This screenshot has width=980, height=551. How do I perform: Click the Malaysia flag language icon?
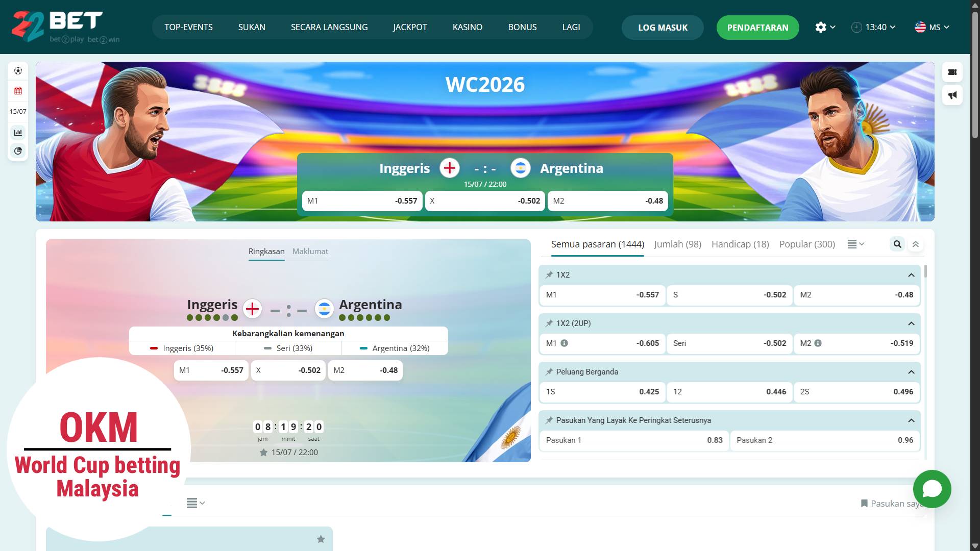(920, 27)
